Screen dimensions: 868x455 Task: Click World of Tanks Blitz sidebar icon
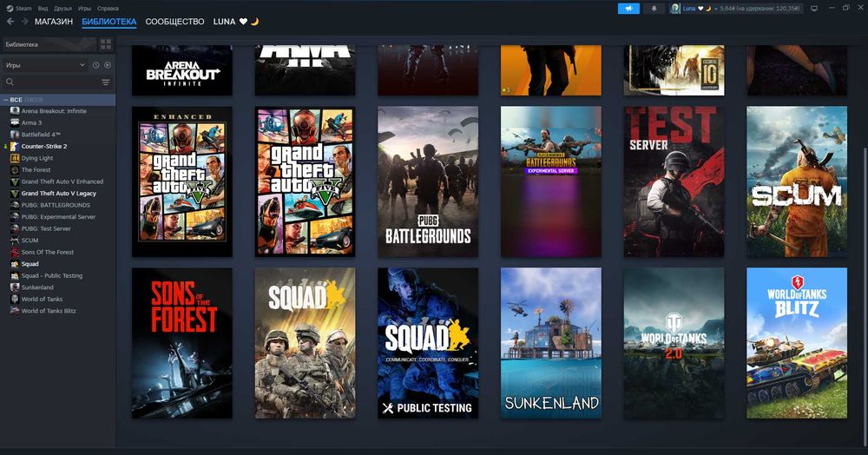coord(15,311)
